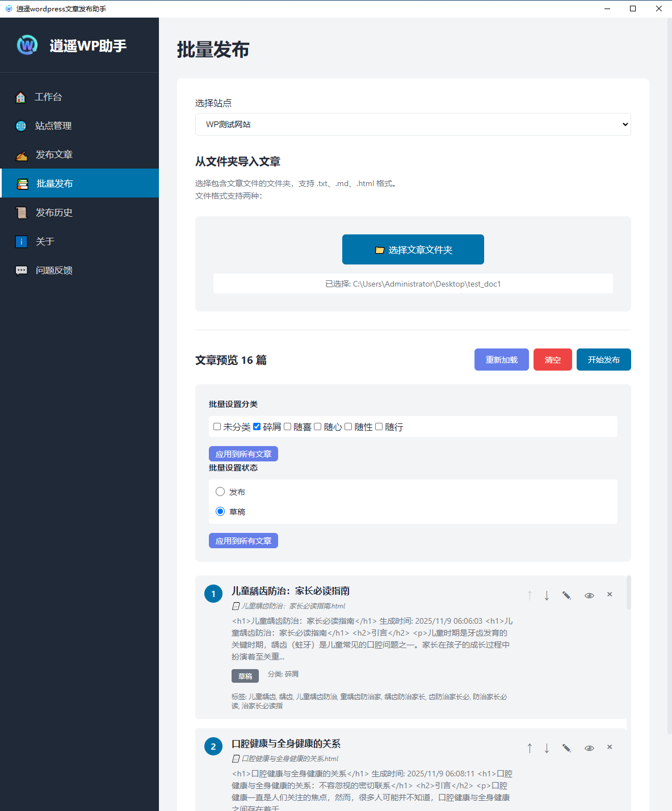Image resolution: width=672 pixels, height=811 pixels.
Task: Click the red 清空 button
Action: (x=552, y=360)
